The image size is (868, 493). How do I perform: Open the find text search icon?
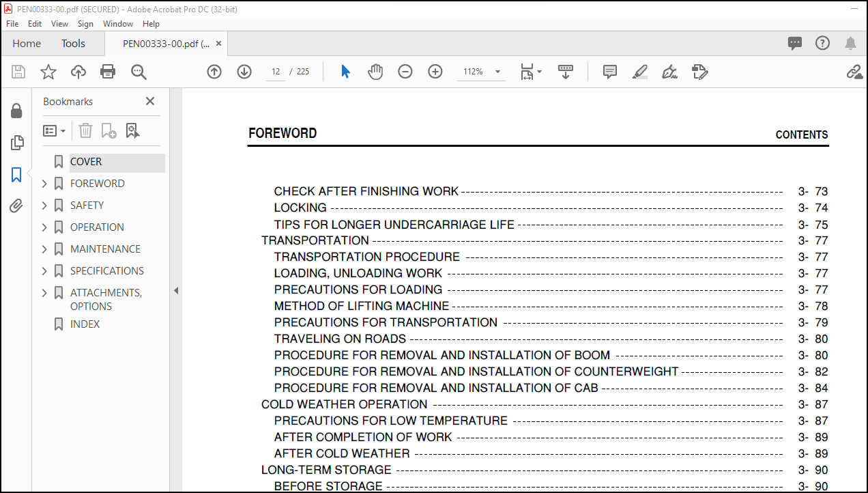[139, 72]
